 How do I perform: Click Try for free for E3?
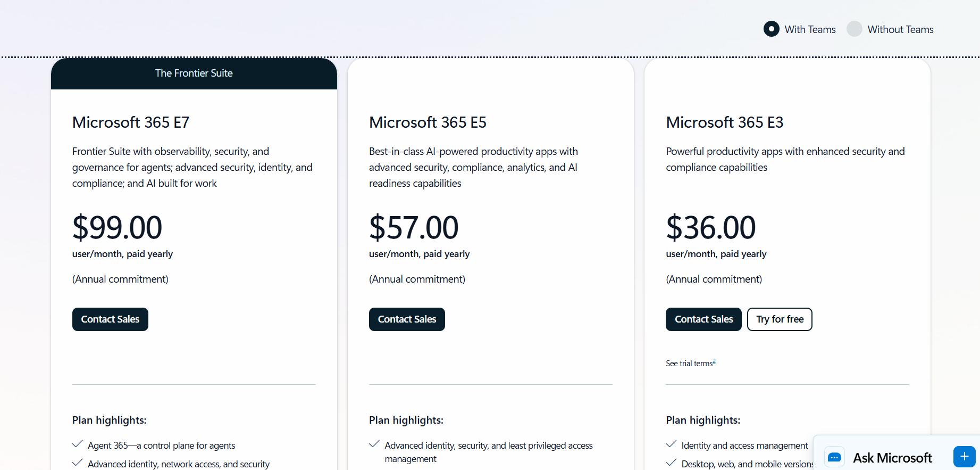tap(780, 319)
